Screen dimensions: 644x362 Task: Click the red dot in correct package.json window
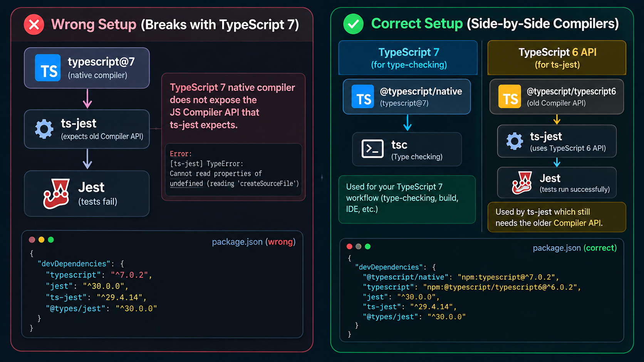349,247
